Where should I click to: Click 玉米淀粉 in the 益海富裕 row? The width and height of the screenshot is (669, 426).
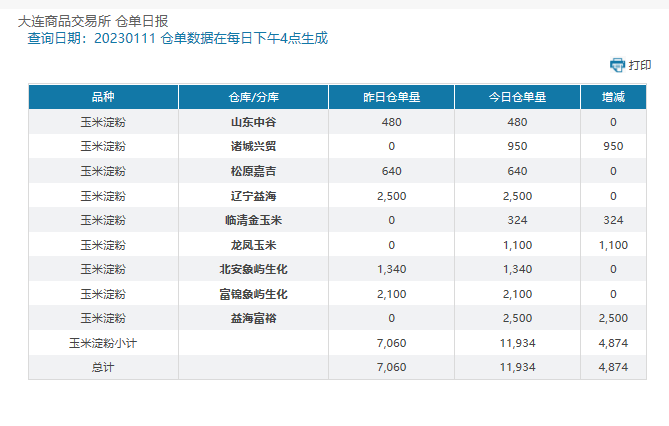pos(103,318)
